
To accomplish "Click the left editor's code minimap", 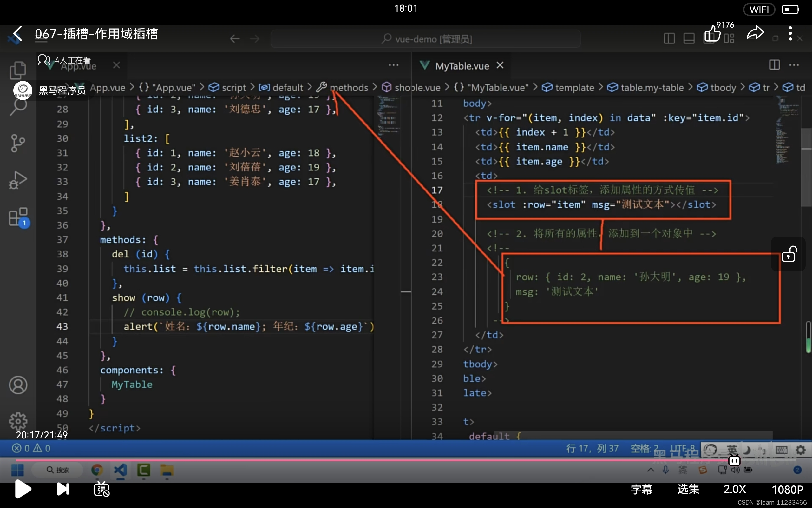I will pyautogui.click(x=388, y=116).
